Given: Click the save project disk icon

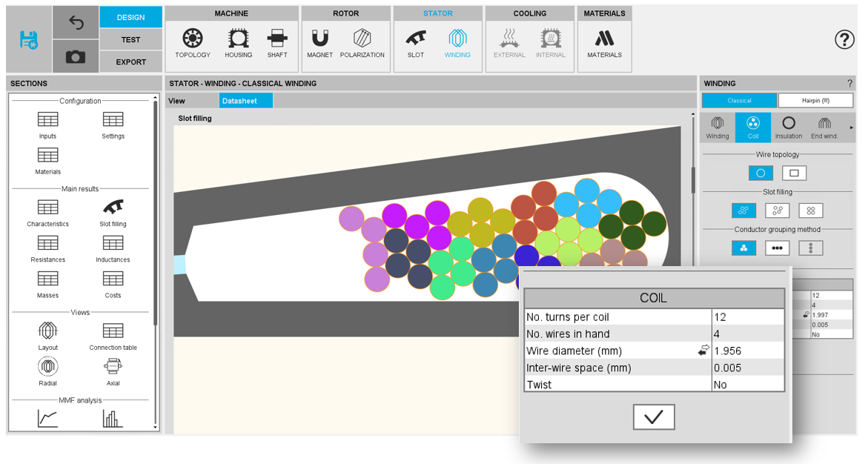Looking at the screenshot, I should tap(29, 39).
